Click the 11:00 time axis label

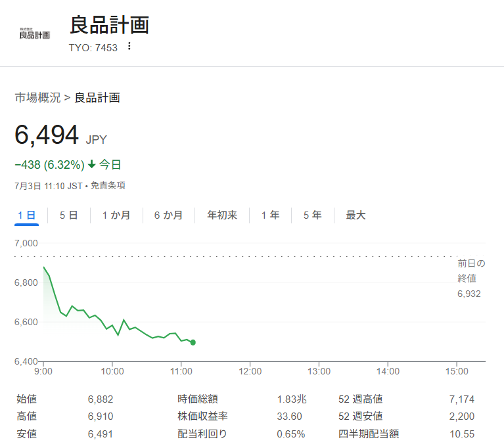point(181,372)
